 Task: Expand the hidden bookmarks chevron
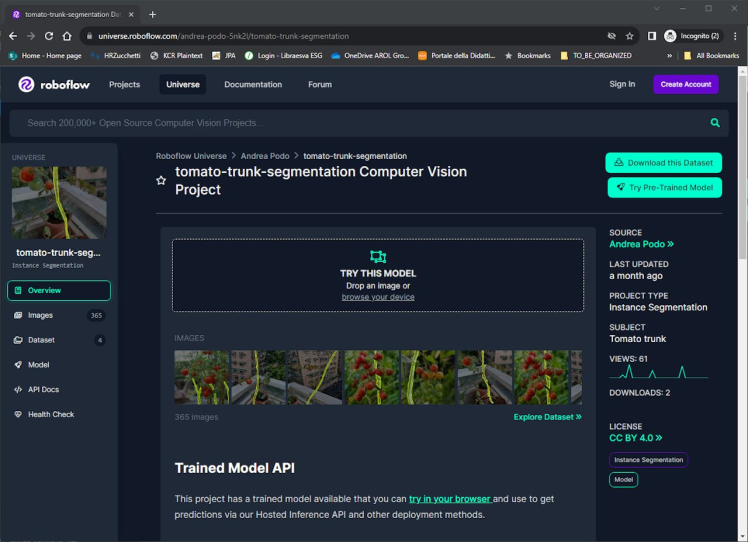(x=671, y=55)
